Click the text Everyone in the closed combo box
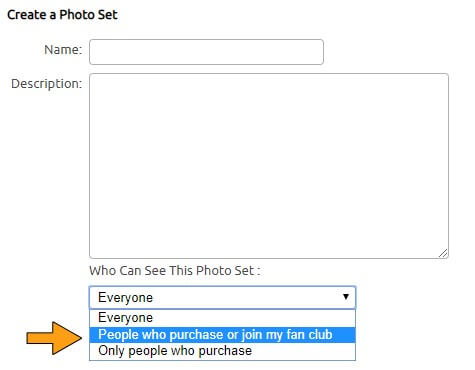Image resolution: width=475 pixels, height=370 pixels. 125,297
